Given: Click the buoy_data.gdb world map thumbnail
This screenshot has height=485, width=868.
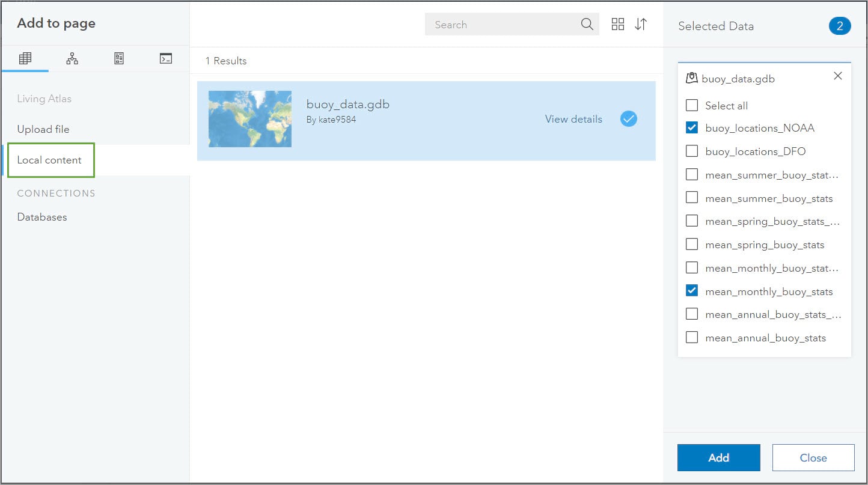Looking at the screenshot, I should (x=249, y=119).
